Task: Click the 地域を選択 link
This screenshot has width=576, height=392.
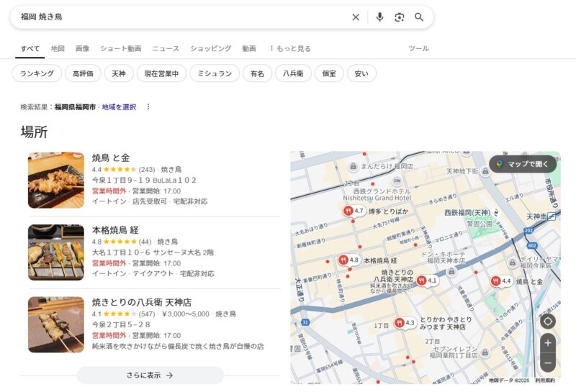Action: (119, 107)
